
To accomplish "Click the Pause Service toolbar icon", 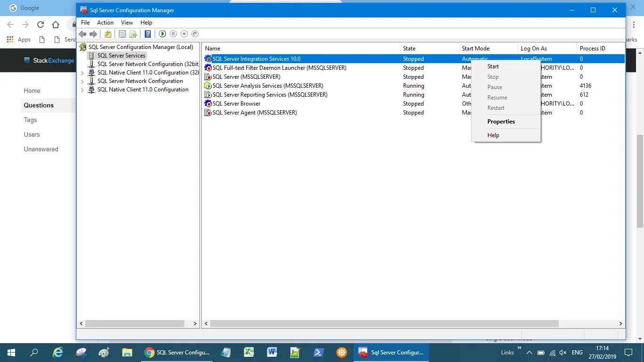I will 173,34.
